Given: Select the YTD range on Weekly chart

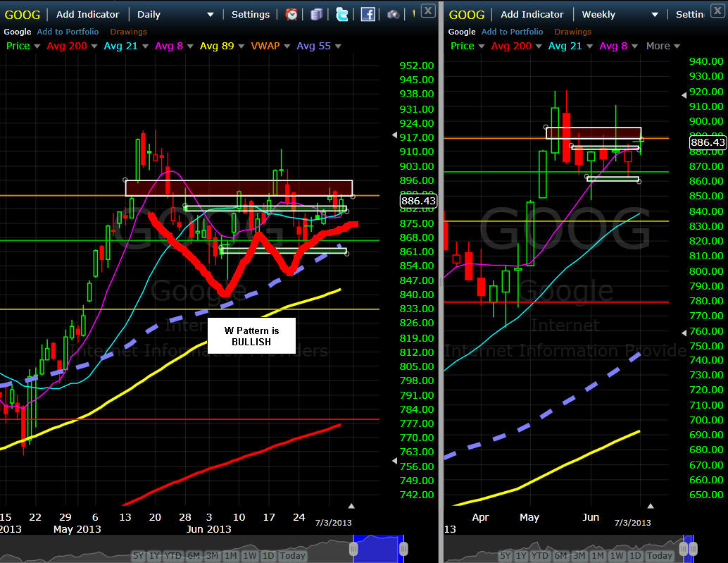Looking at the screenshot, I should [x=539, y=555].
